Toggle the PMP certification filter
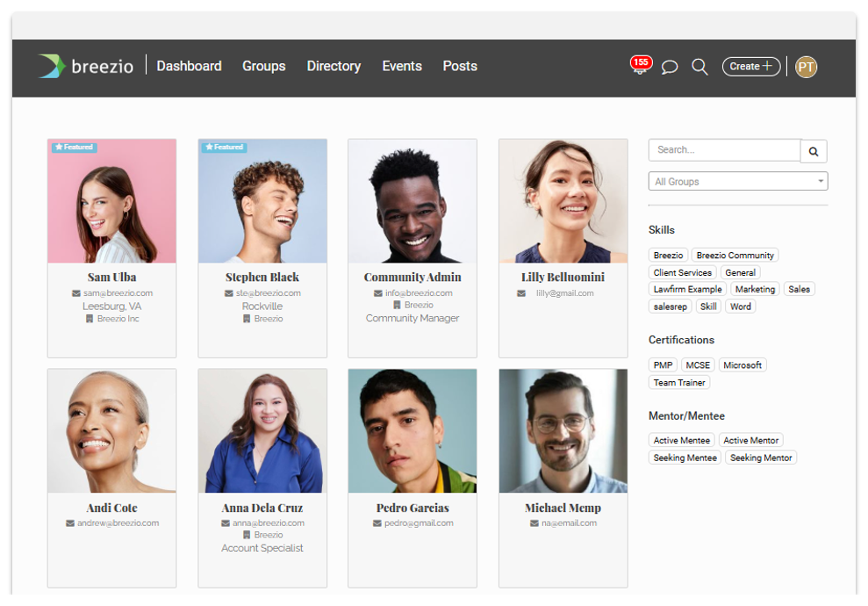 pyautogui.click(x=663, y=365)
